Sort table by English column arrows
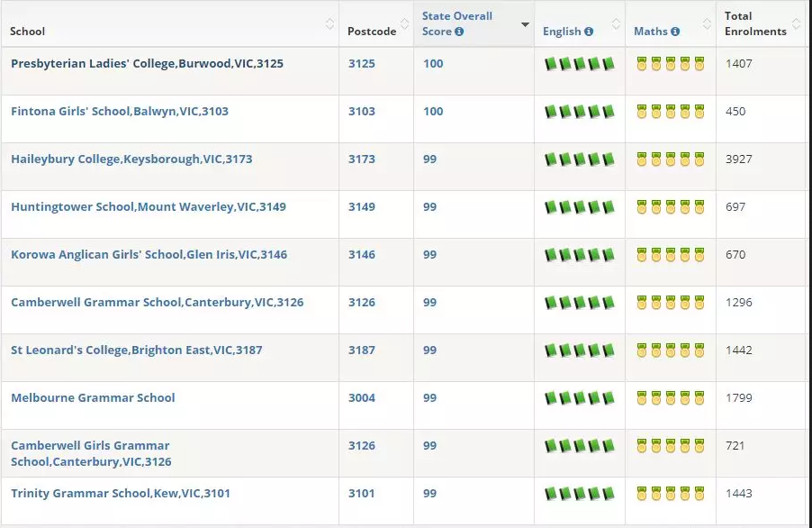Viewport: 812px width, 528px height. (616, 23)
